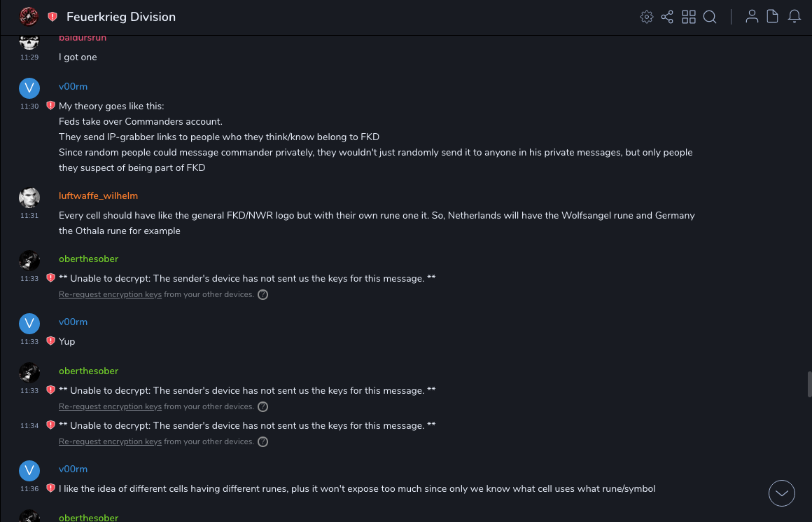Image resolution: width=812 pixels, height=522 pixels.
Task: Open the files panel icon
Action: pos(773,17)
